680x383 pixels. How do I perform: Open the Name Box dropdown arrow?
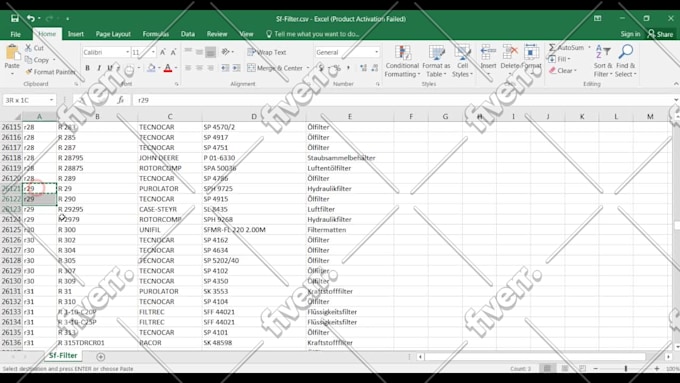pos(51,100)
